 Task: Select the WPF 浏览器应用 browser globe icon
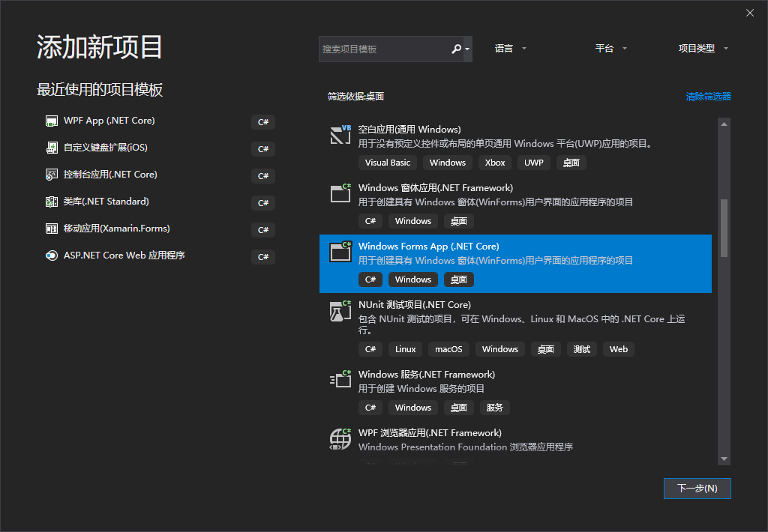coord(340,438)
